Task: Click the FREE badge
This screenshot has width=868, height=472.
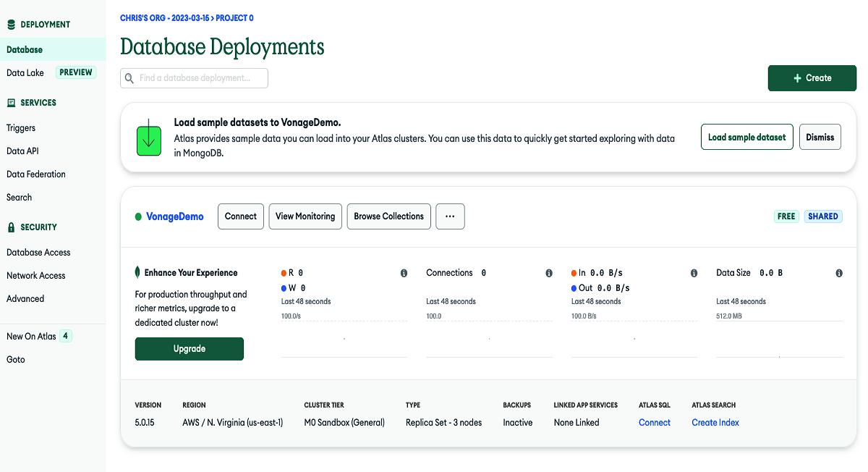Action: (x=786, y=216)
